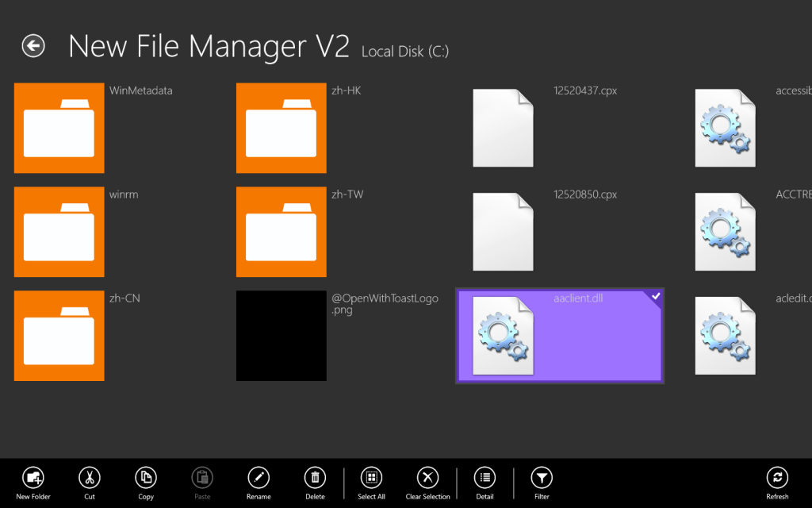Click the Rename pencil icon
812x508 pixels.
(259, 478)
